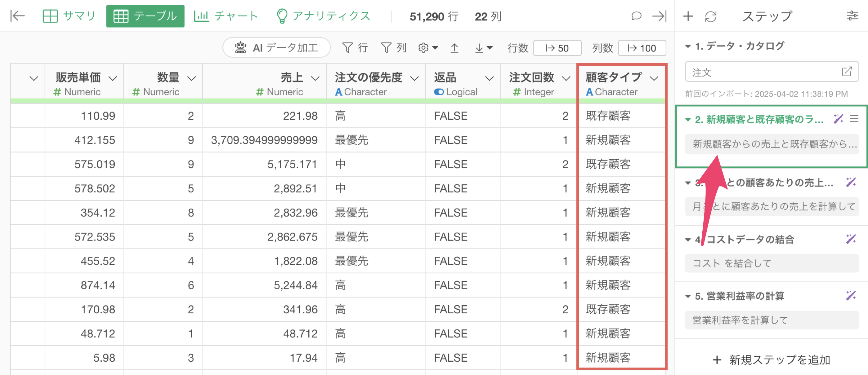Click the AI wand icon on step 2
Screen dimensions: 868x375
click(838, 119)
